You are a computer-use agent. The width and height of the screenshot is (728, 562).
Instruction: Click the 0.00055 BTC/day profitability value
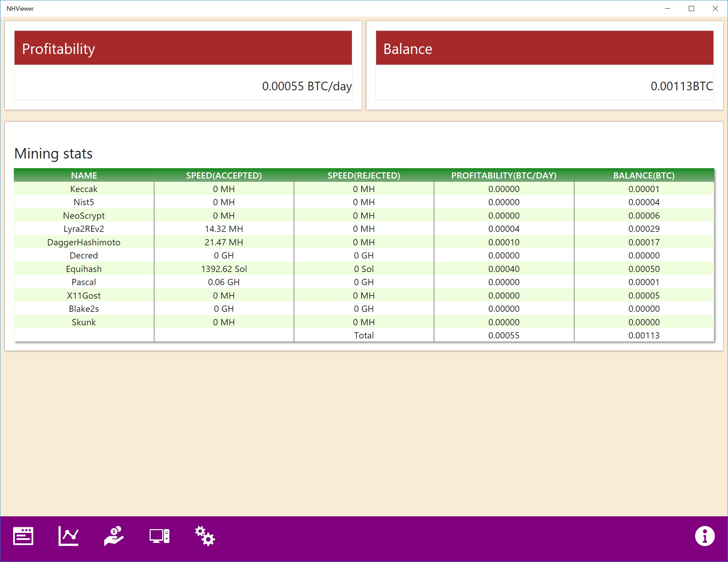tap(307, 86)
